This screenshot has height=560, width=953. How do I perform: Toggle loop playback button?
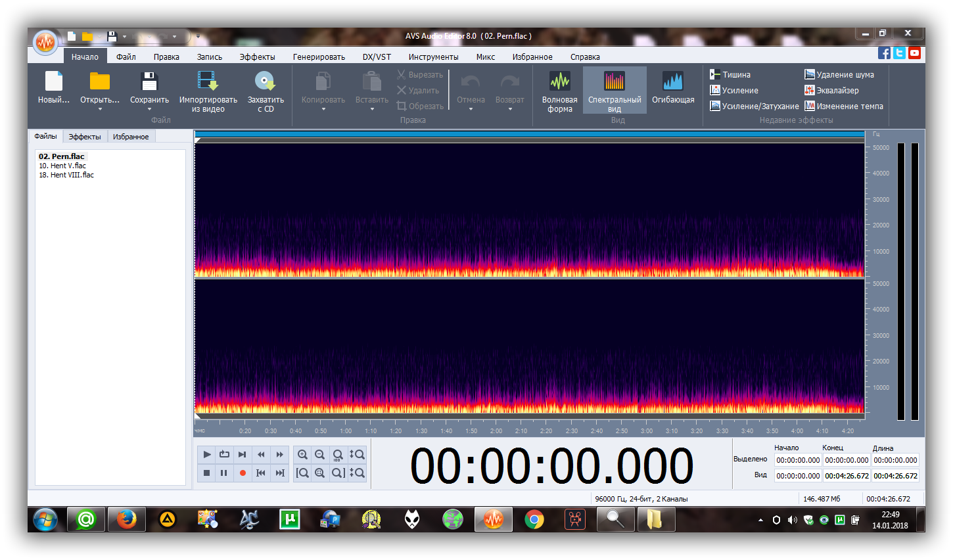coord(224,454)
